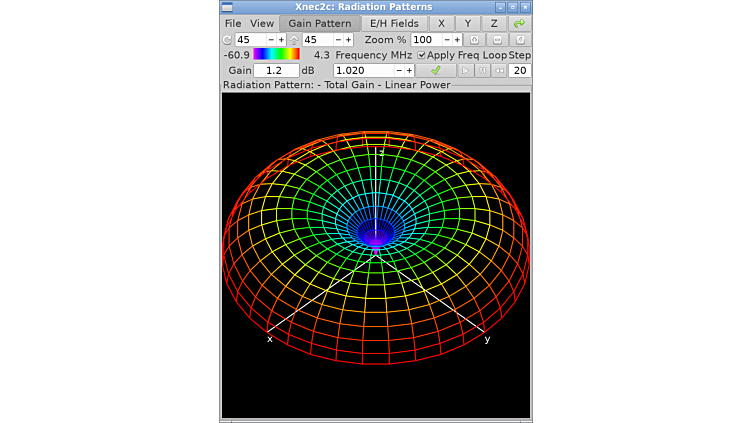
Task: Open the File menu
Action: pos(233,23)
